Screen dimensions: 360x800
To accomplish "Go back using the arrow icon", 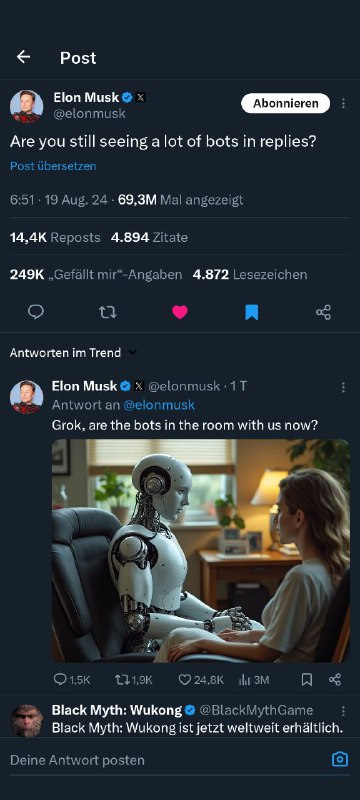I will pyautogui.click(x=23, y=57).
